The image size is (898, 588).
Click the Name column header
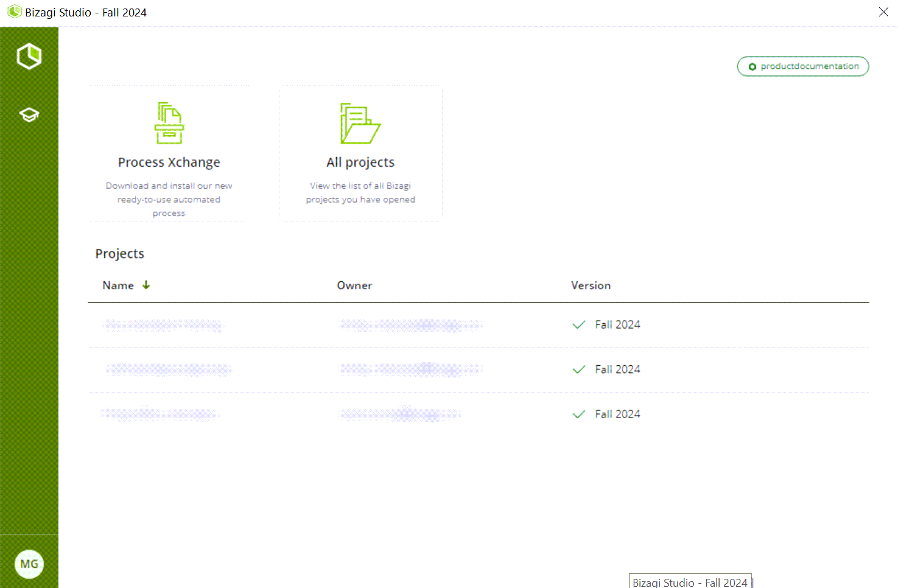coord(118,285)
